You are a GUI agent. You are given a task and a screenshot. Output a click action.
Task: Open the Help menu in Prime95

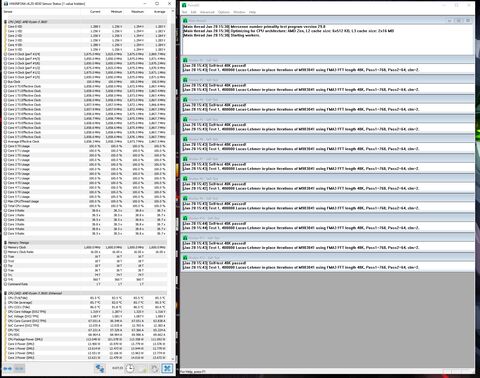click(x=252, y=12)
